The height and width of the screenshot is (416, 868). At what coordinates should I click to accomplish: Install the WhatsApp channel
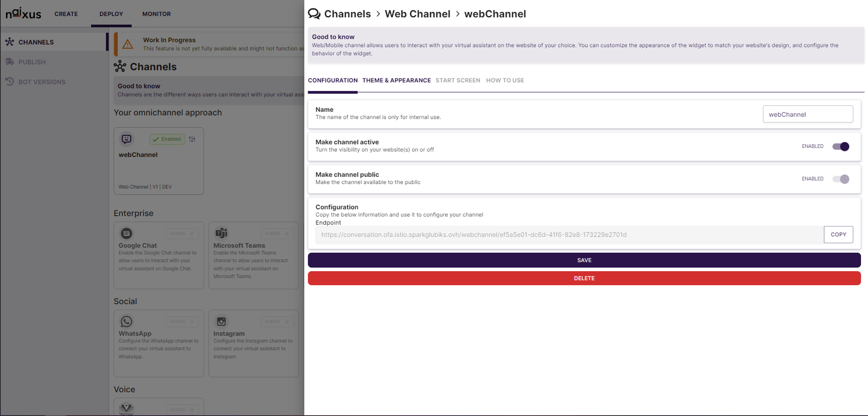182,321
